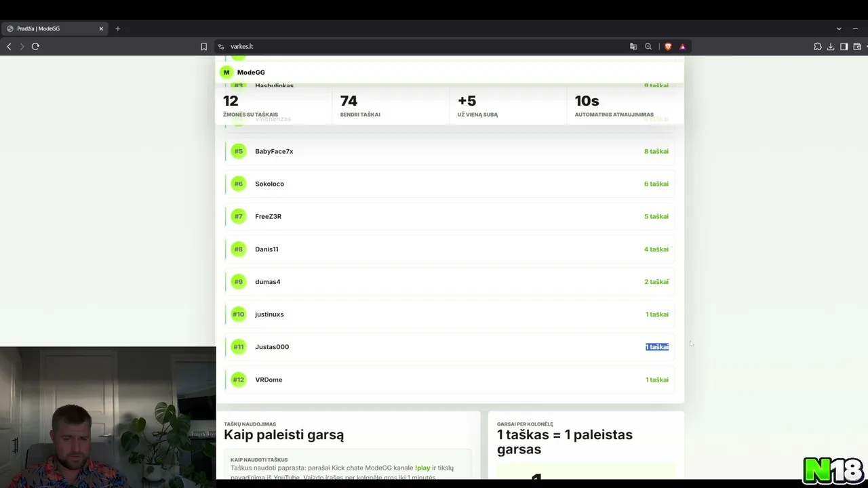Minimize the browser window
The width and height of the screenshot is (868, 488).
tap(856, 28)
